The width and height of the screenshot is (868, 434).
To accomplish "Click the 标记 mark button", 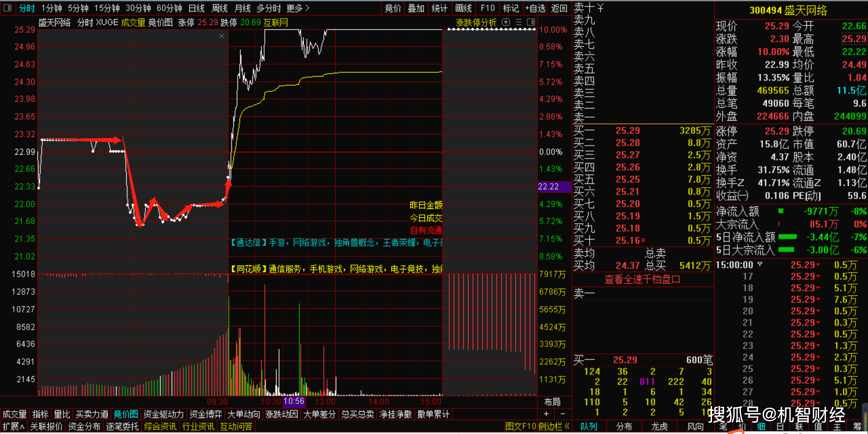I will (x=511, y=8).
